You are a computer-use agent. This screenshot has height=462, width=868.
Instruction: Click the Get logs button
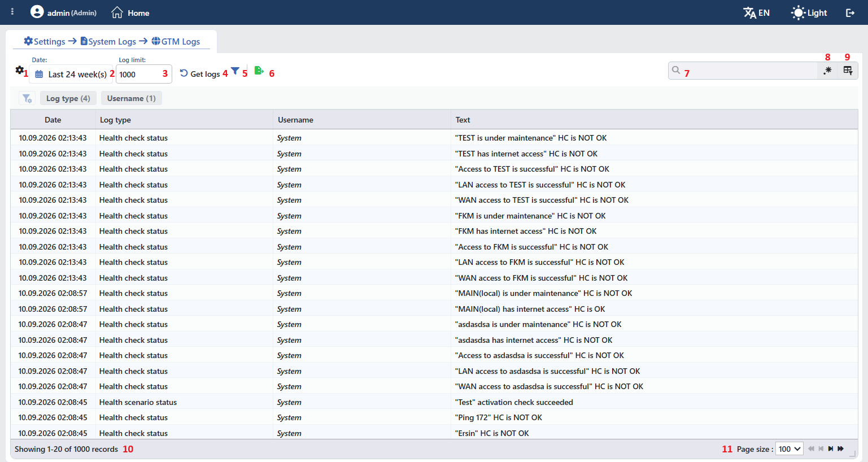(x=200, y=73)
